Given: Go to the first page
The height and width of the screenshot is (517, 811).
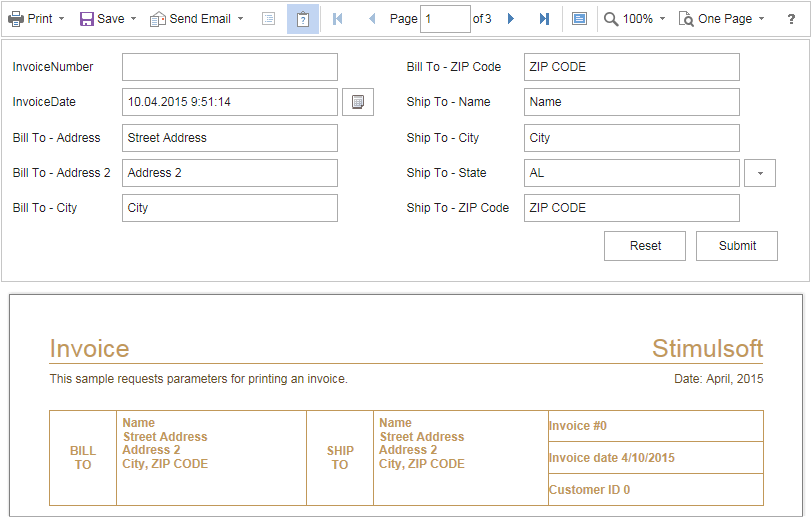Looking at the screenshot, I should (x=337, y=19).
